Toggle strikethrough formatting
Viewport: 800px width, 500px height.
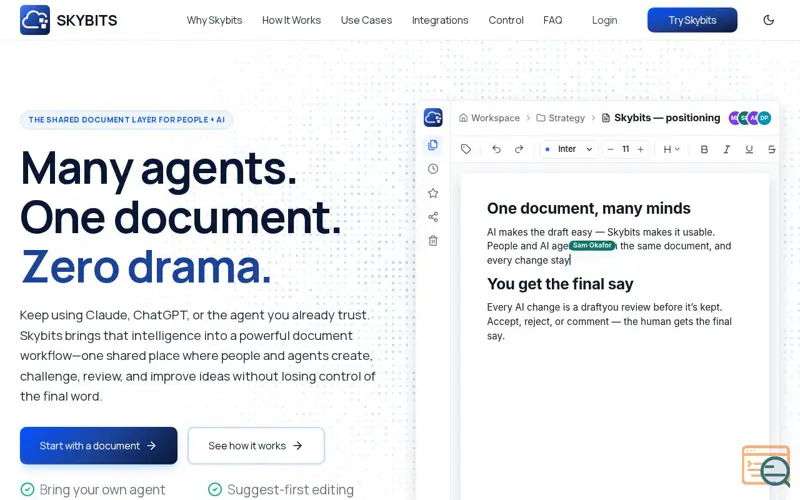click(x=771, y=149)
